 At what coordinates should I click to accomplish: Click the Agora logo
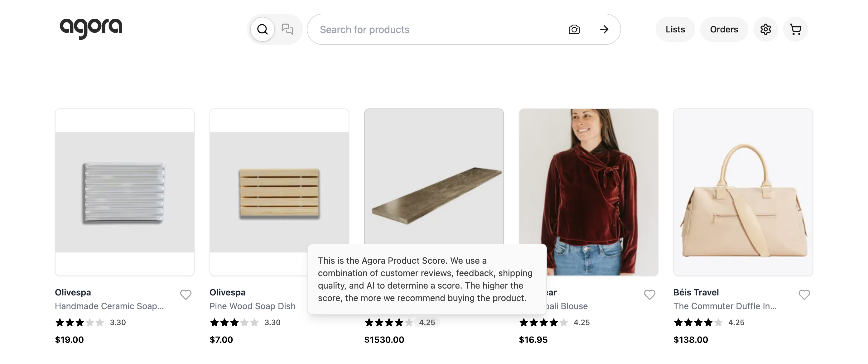click(91, 28)
